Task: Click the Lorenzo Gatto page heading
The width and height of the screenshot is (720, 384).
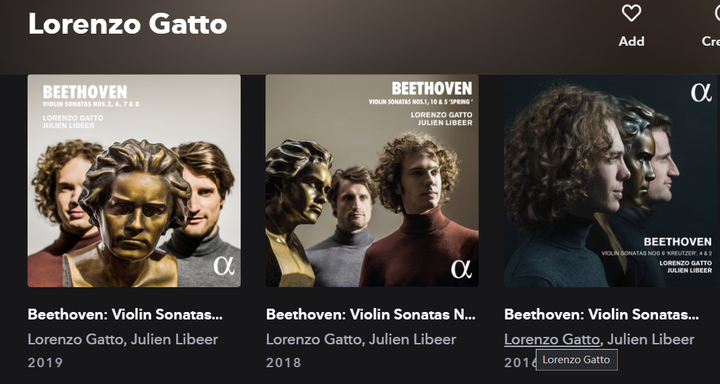Action: [x=128, y=24]
